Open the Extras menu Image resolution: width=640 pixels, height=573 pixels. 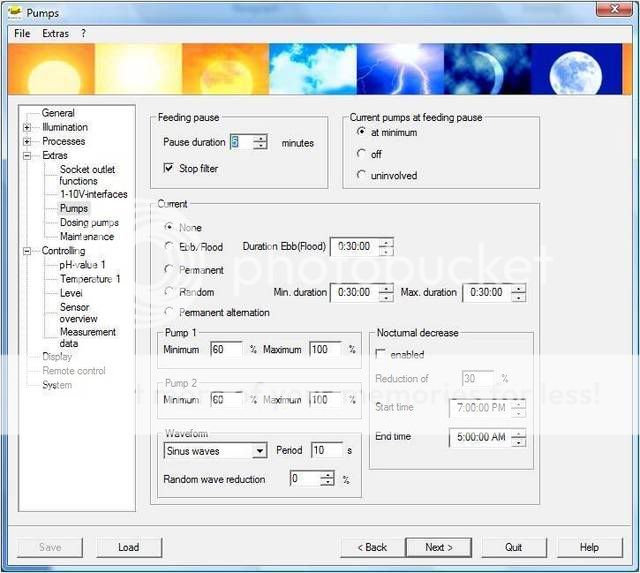[x=56, y=33]
